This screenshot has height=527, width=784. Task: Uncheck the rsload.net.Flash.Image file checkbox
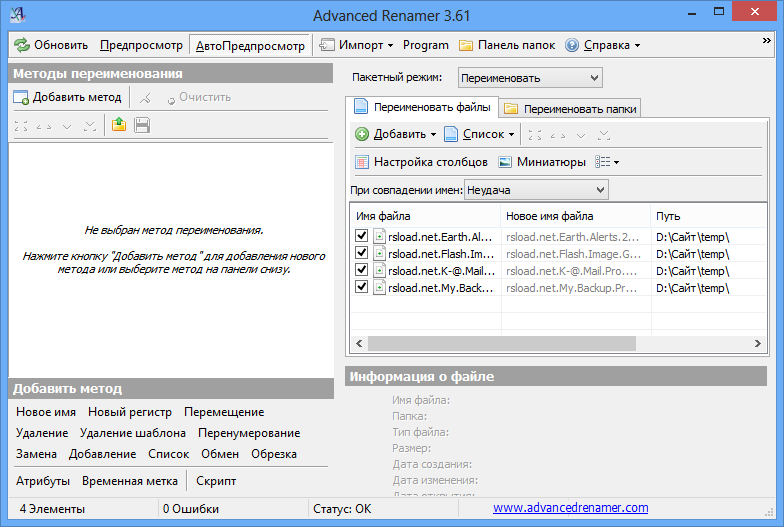[362, 253]
